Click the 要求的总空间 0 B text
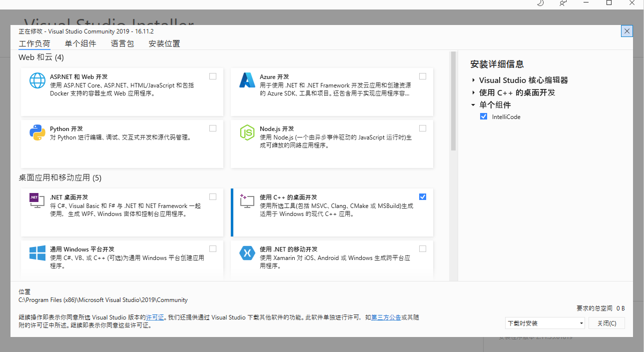This screenshot has width=644, height=352. (601, 308)
